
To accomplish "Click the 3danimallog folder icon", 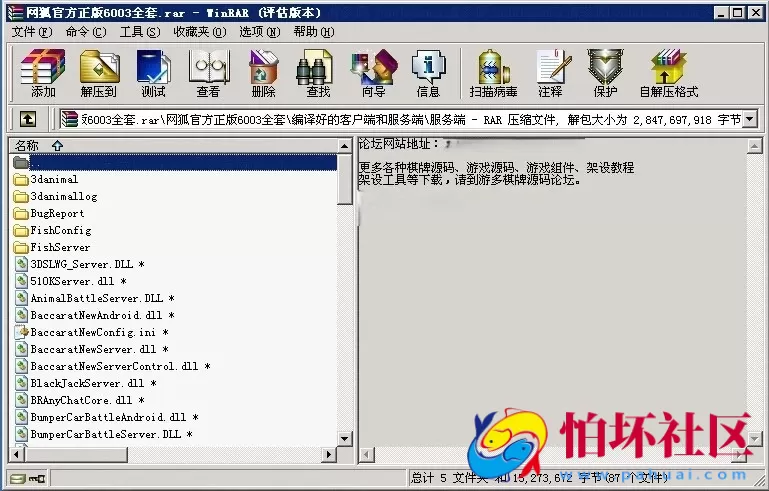I will coord(21,197).
